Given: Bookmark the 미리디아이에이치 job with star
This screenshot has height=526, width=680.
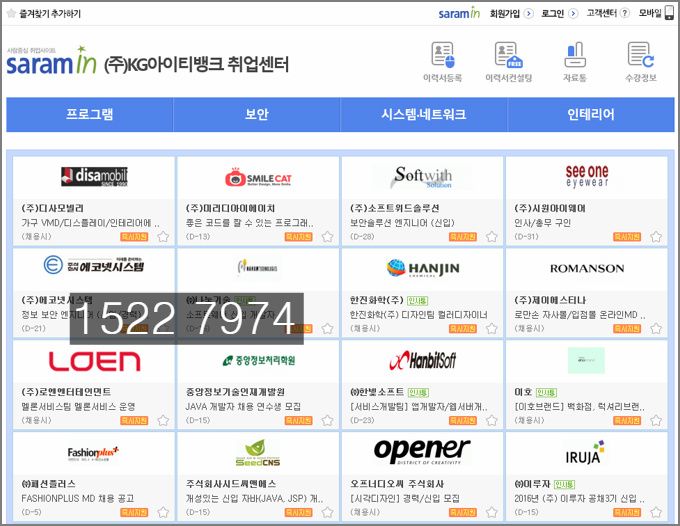Looking at the screenshot, I should point(327,237).
